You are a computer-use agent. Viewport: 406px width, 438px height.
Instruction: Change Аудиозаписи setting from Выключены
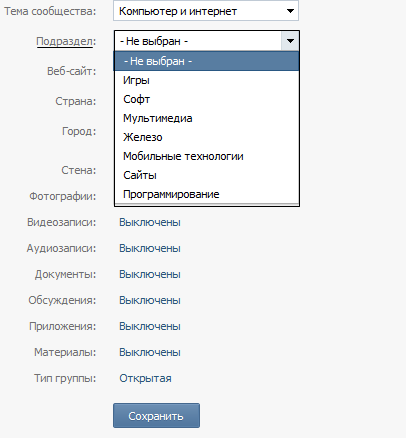pos(150,248)
